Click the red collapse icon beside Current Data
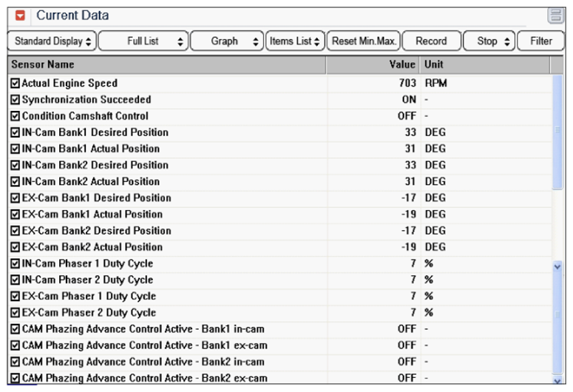 click(21, 15)
